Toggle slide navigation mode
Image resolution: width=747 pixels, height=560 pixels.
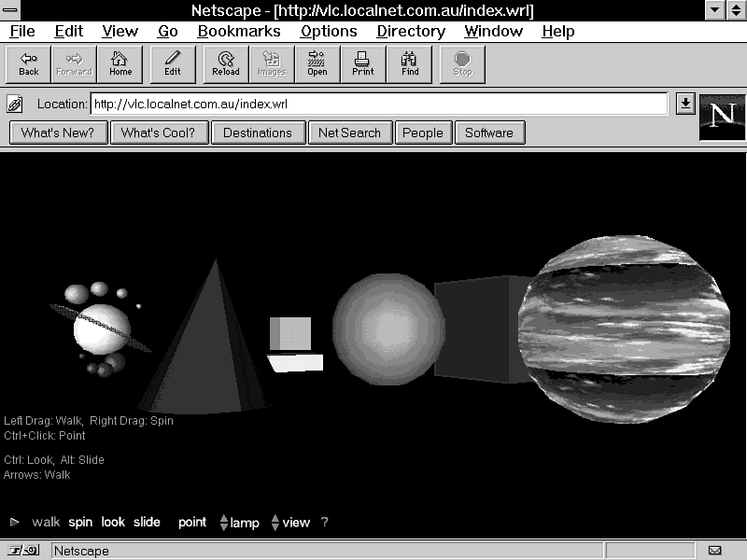coord(147,523)
